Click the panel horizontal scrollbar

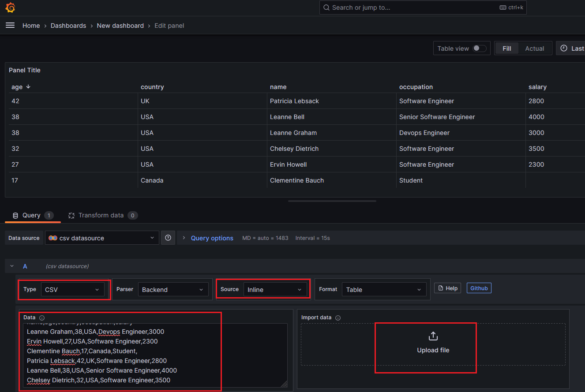pos(332,201)
